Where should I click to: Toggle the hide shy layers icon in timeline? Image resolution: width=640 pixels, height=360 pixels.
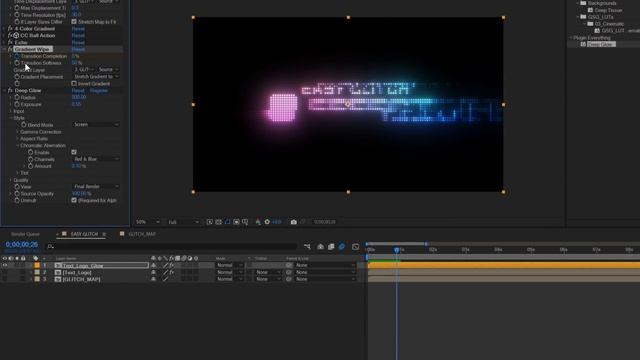(320, 247)
